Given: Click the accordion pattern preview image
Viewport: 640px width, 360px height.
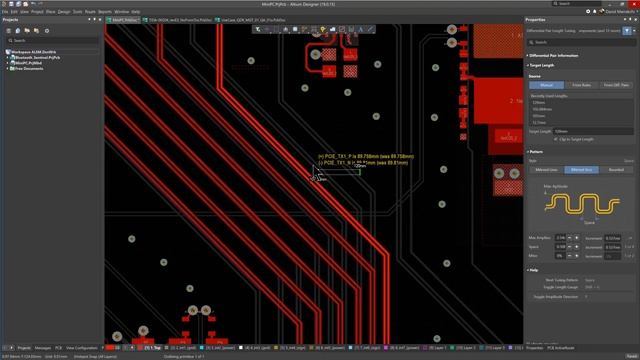Looking at the screenshot, I should 582,204.
